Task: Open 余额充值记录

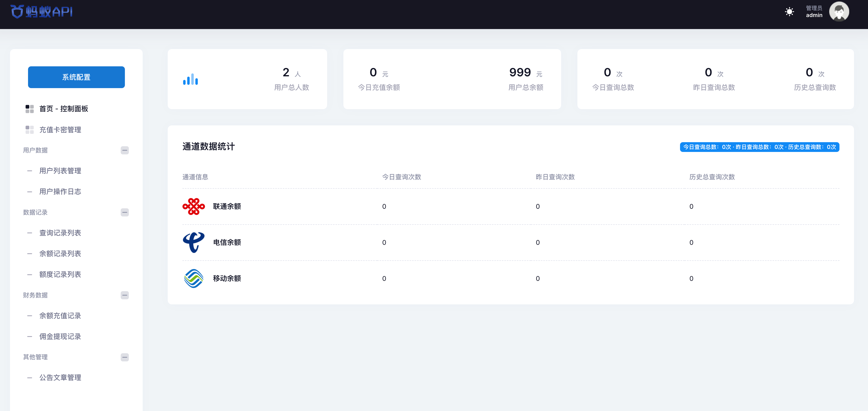Action: 60,316
